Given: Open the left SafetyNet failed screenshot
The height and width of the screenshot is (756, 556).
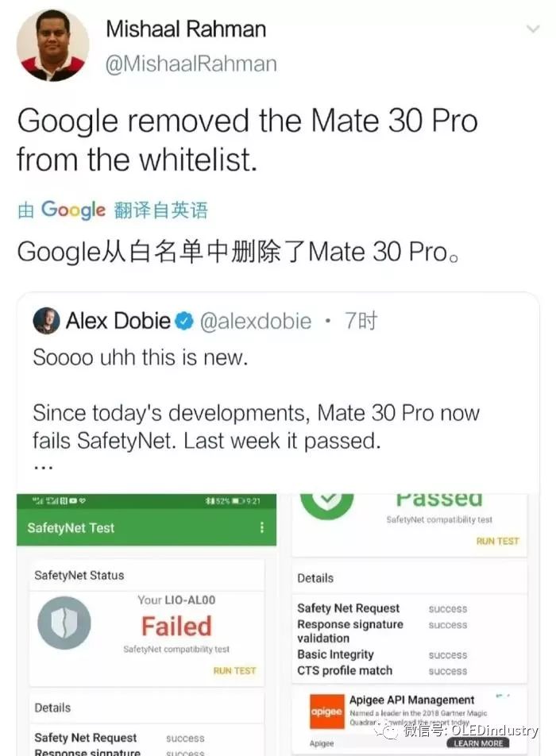Looking at the screenshot, I should point(147,625).
